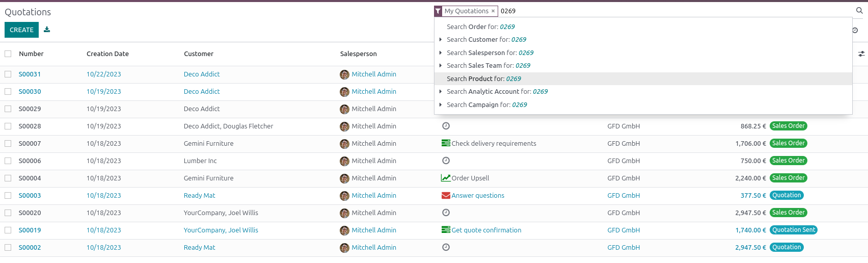
Task: Click the clock activity icon for S00028
Action: pyautogui.click(x=446, y=126)
